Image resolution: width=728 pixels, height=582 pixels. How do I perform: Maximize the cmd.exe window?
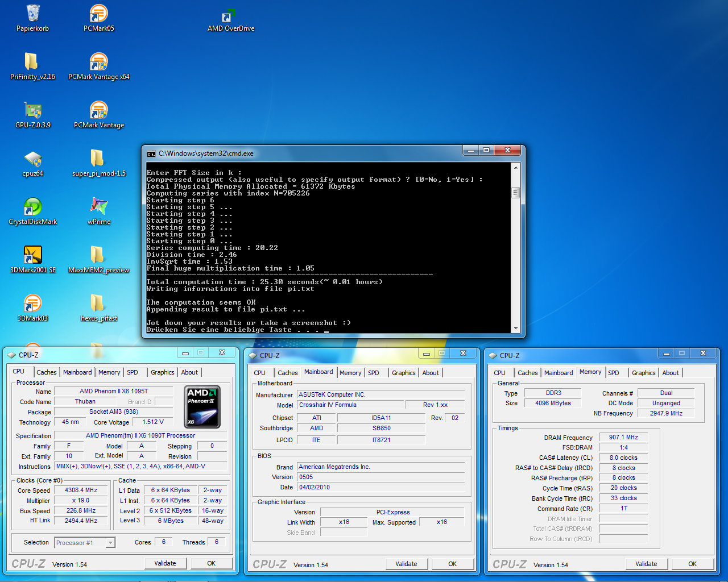coord(486,151)
